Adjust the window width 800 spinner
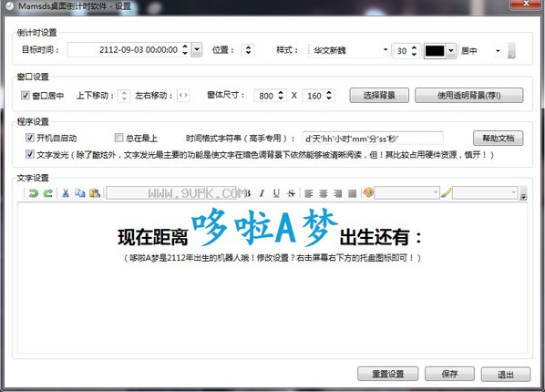 281,96
